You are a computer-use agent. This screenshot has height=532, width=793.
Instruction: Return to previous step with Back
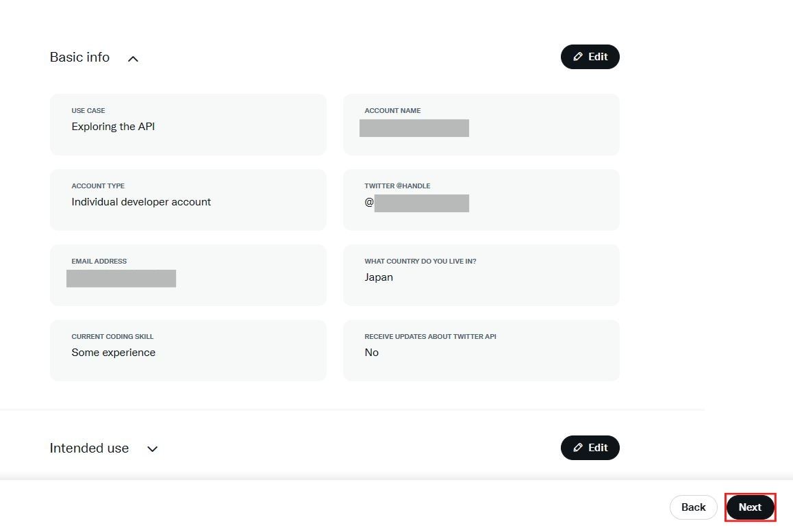tap(693, 507)
